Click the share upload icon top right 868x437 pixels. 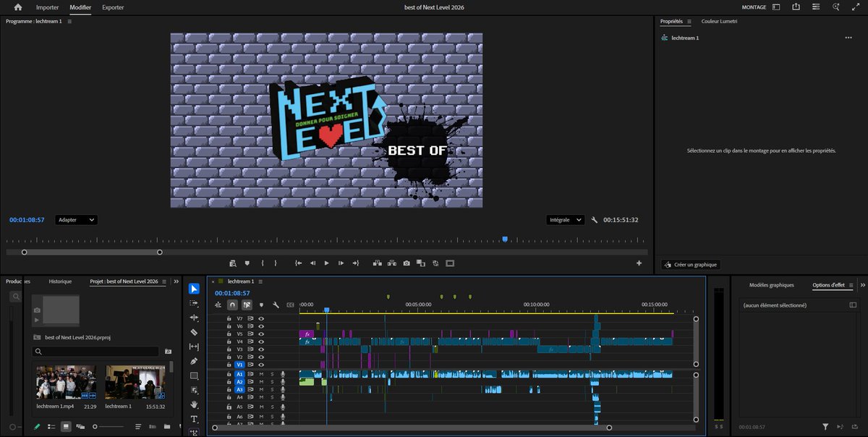pos(796,7)
